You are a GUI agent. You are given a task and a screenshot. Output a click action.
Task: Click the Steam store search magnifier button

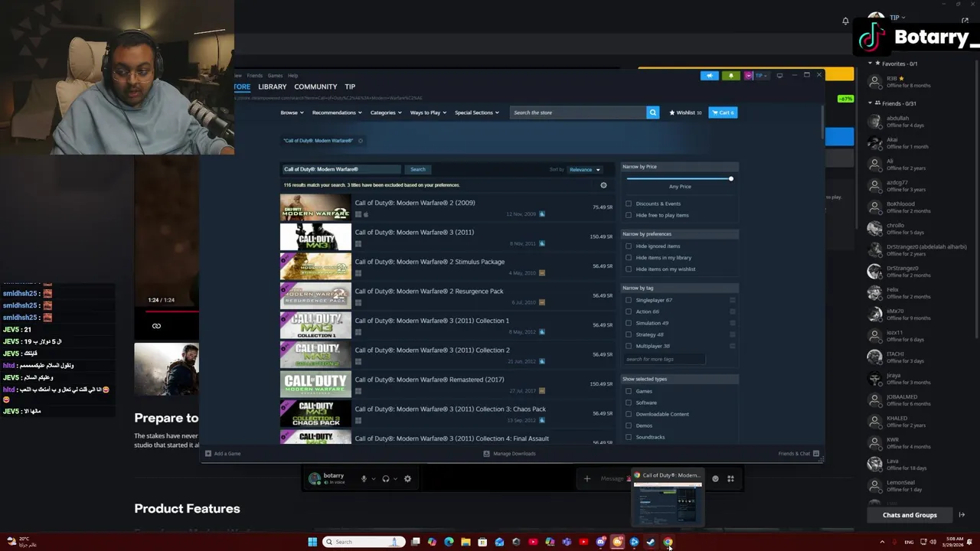652,112
